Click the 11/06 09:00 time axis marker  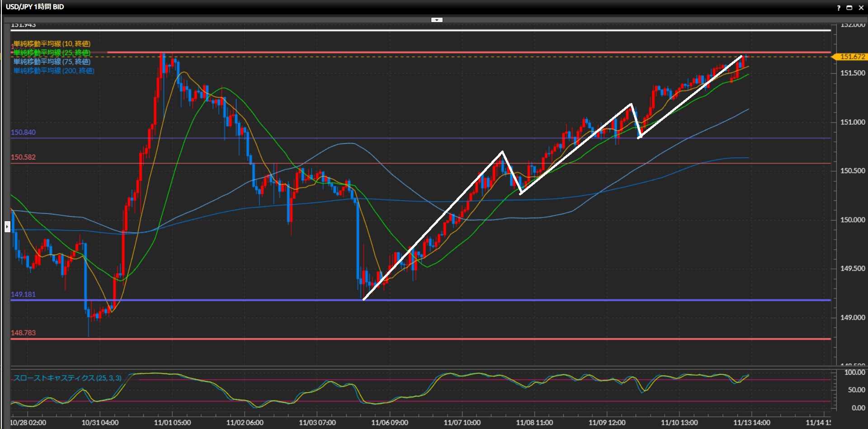(389, 423)
